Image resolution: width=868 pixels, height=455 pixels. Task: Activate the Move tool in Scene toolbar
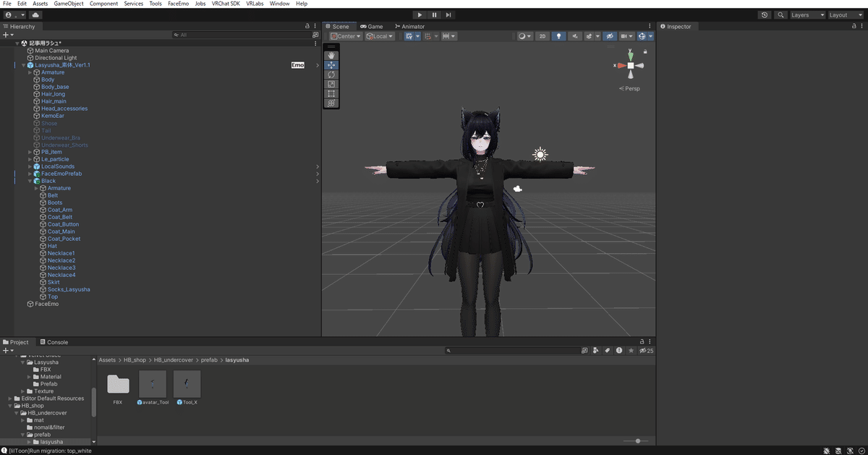click(331, 65)
